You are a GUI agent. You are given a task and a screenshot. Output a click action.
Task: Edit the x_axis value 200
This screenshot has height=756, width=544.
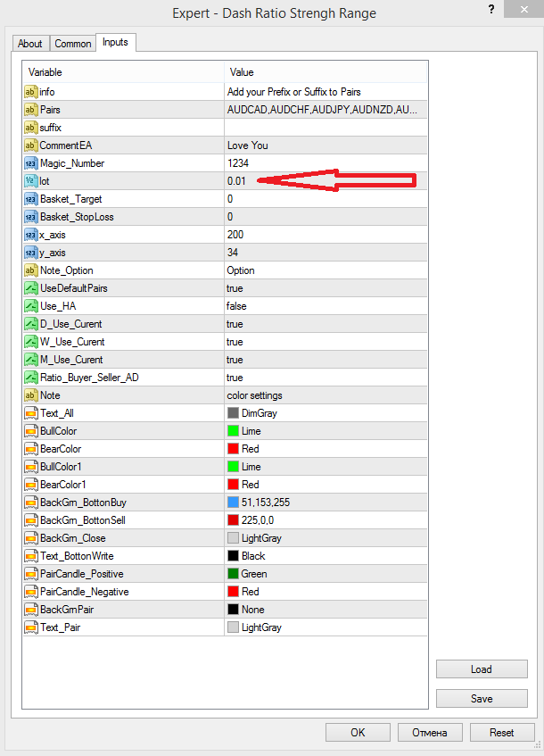coord(326,235)
